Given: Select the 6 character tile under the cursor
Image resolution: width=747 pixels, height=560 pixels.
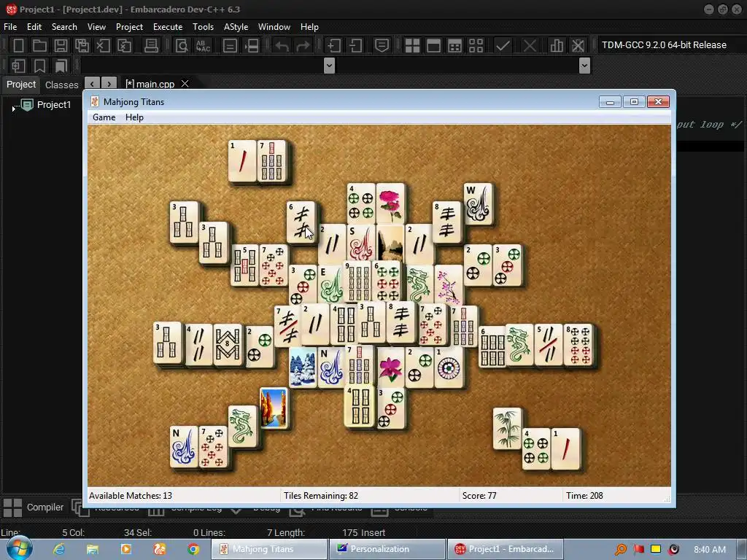Looking at the screenshot, I should [x=301, y=222].
